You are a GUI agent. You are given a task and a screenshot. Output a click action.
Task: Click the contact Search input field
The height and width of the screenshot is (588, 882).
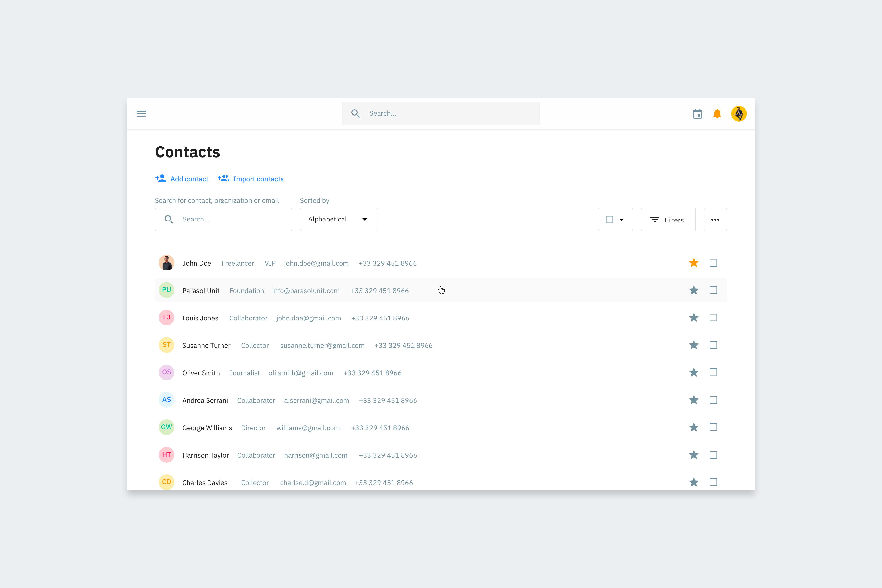(x=223, y=219)
